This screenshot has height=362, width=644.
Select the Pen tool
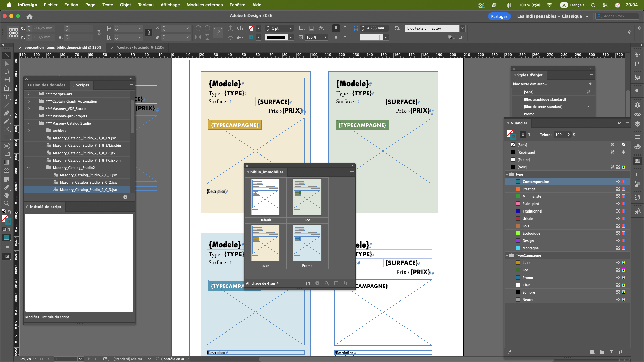(6, 113)
